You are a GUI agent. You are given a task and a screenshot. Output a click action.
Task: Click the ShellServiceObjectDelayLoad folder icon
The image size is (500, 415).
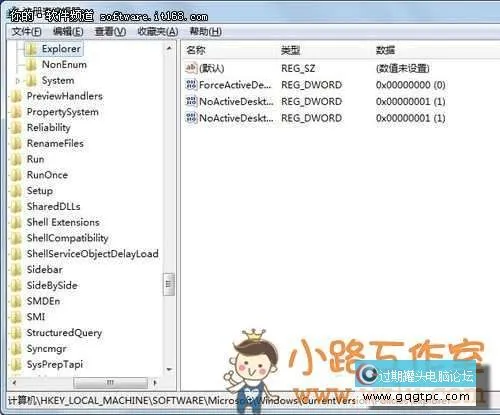coord(16,254)
